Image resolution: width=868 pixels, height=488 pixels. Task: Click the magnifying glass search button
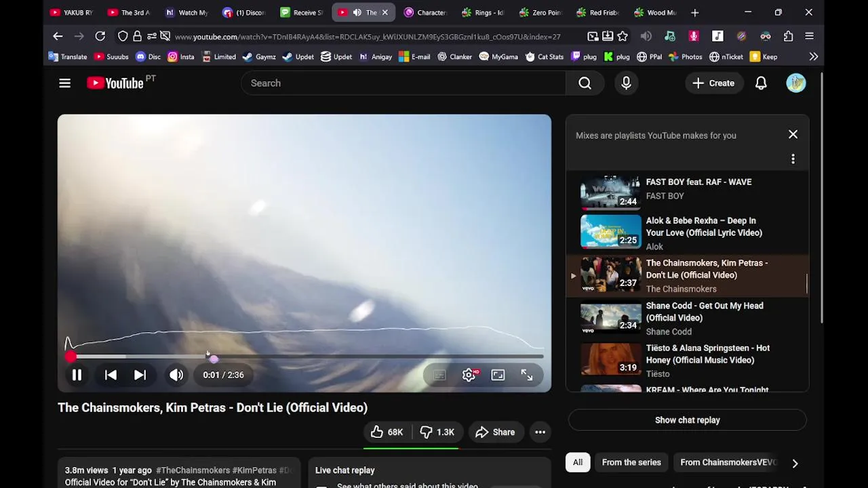point(585,83)
